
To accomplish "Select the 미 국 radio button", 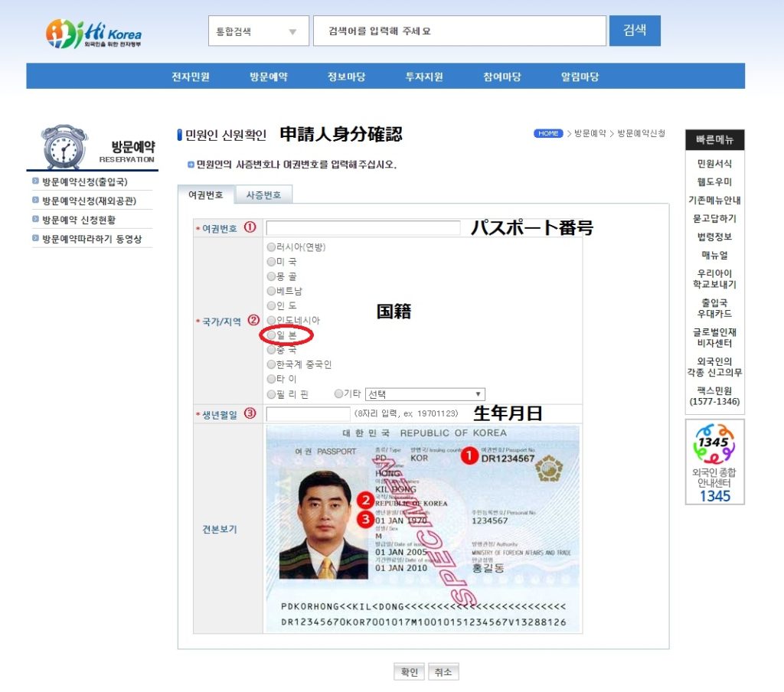I will 271,262.
